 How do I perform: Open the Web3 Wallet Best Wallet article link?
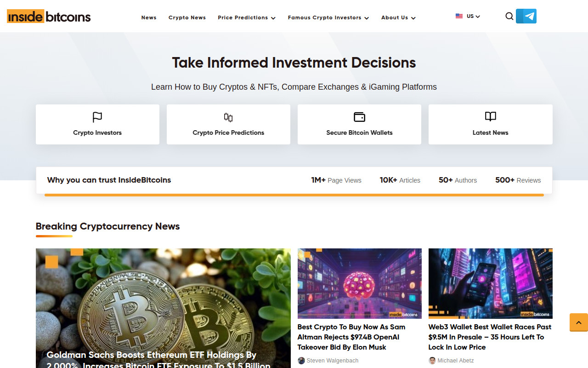click(490, 337)
